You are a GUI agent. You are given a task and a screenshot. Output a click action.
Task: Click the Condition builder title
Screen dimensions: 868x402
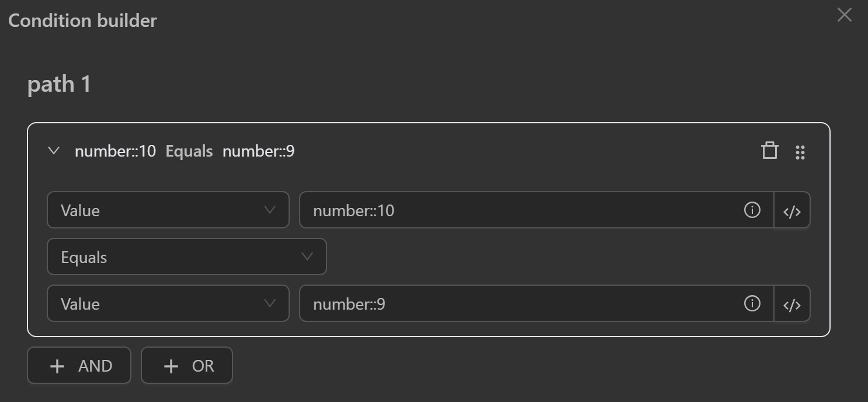(x=82, y=20)
